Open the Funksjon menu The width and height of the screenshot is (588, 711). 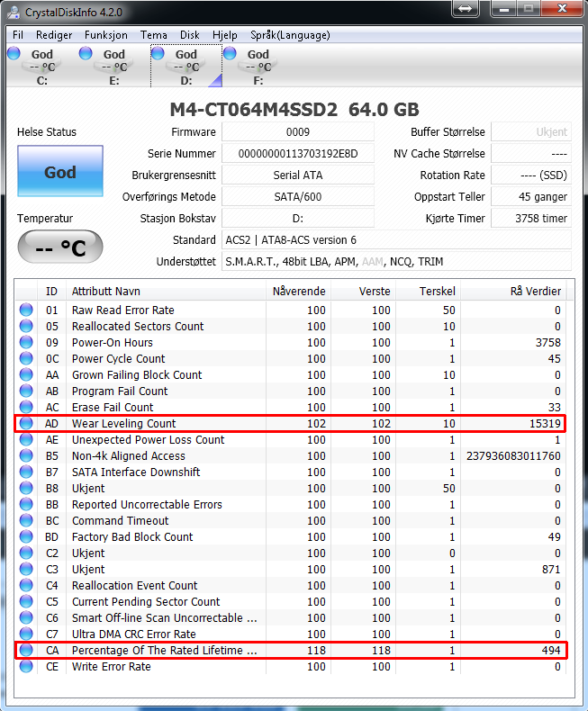coord(106,35)
